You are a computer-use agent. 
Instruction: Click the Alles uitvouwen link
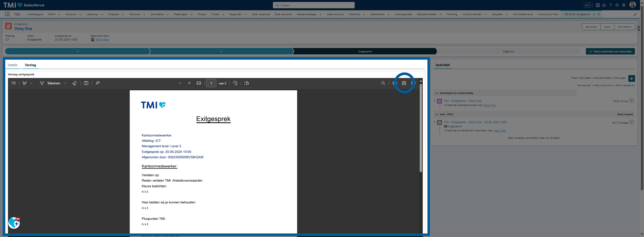pyautogui.click(x=603, y=85)
